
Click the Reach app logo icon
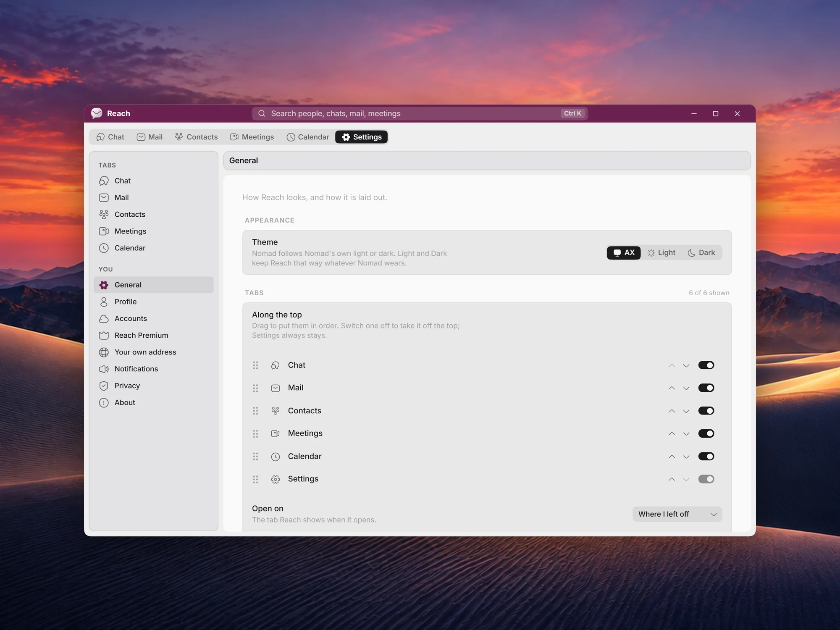(x=97, y=113)
